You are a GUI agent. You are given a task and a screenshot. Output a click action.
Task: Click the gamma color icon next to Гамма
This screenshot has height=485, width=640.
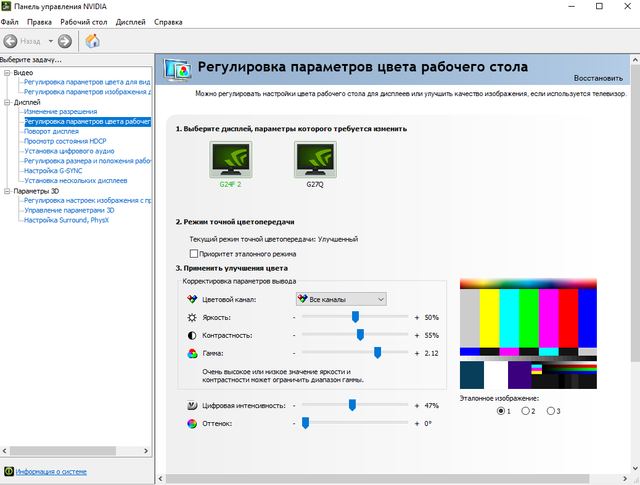tap(192, 354)
